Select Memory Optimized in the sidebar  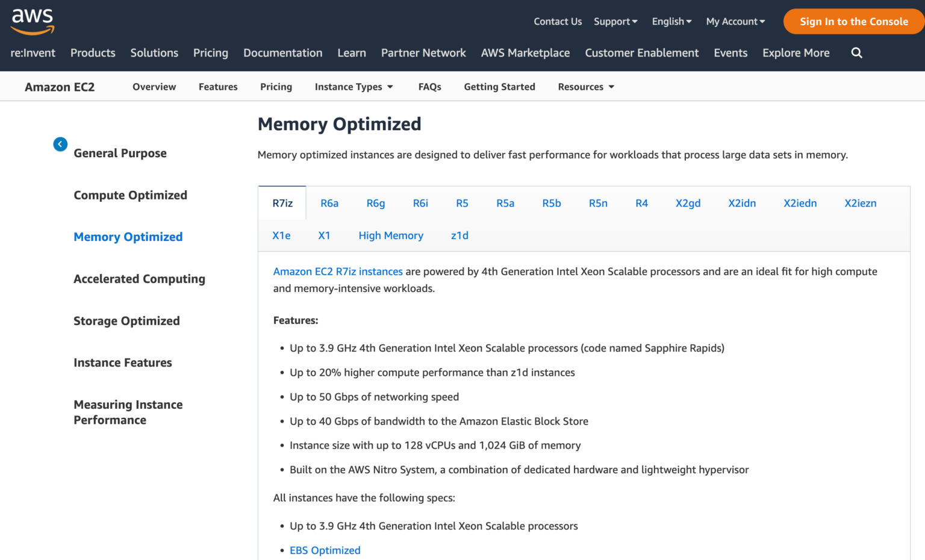(x=128, y=237)
